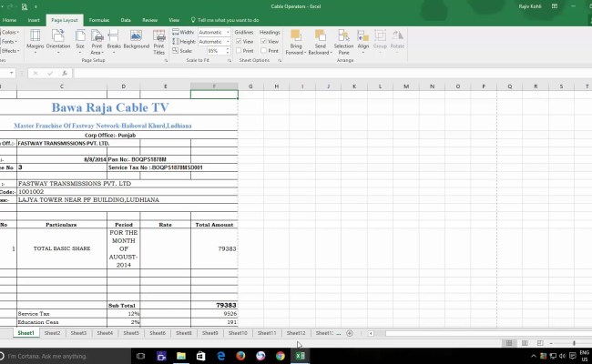Open the Align objects menu
592x364 pixels.
coord(363,41)
